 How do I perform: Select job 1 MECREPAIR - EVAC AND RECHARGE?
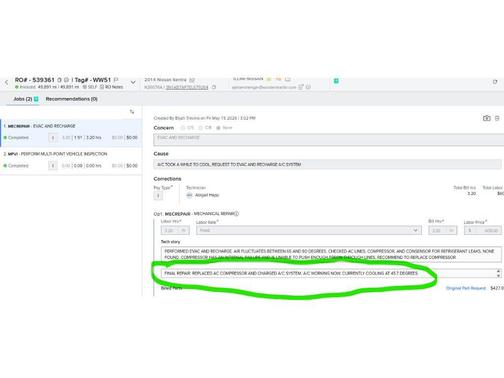71,133
